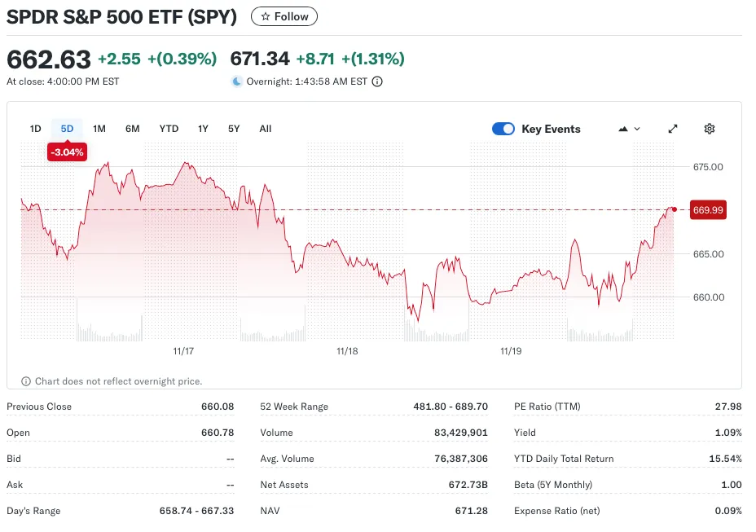Show All time chart range
Screen dimensions: 756x532
pos(265,129)
